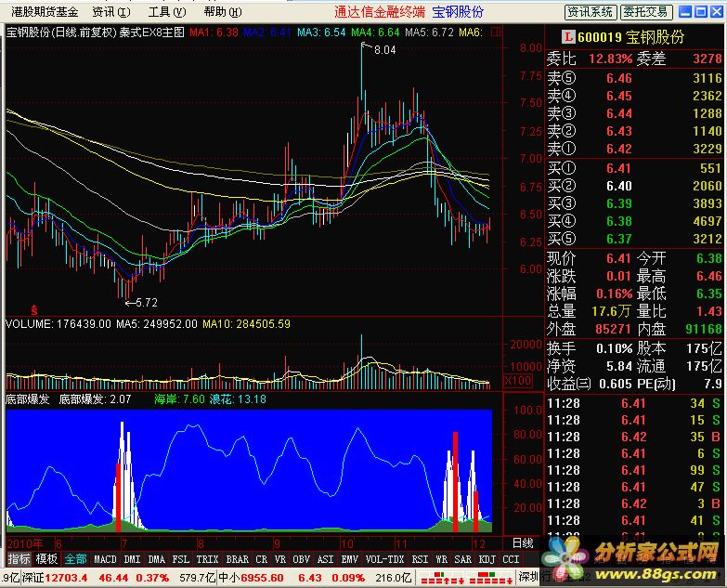
Task: Switch to the DMA indicator
Action: coord(157,559)
